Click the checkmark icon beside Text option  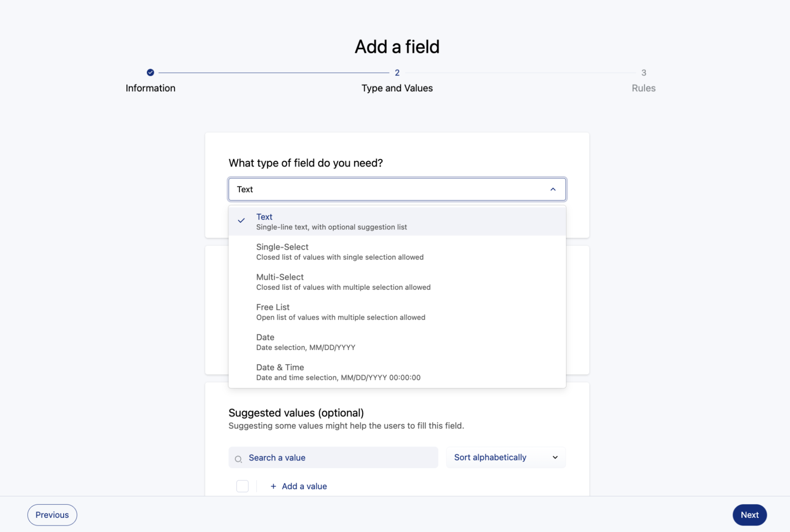point(241,221)
